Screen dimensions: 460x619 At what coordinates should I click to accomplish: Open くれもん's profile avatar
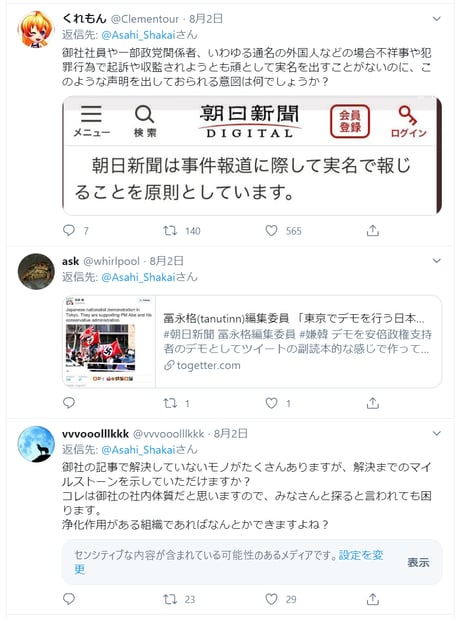pos(36,30)
